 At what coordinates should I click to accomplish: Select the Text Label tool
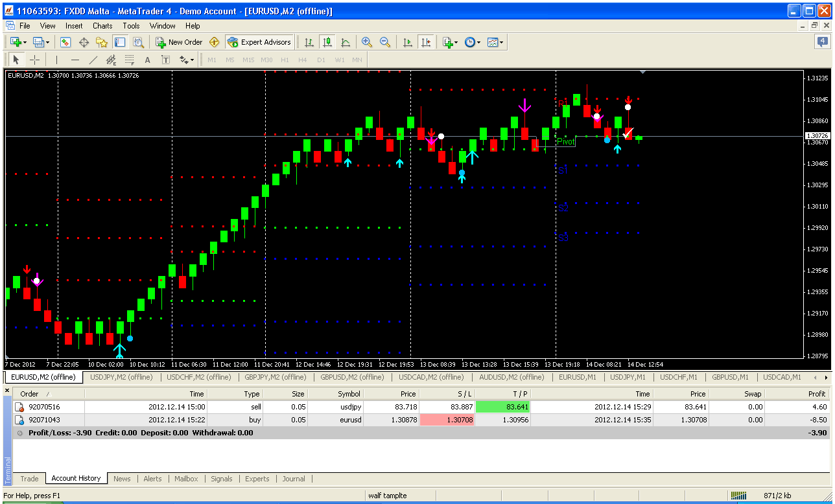tap(166, 60)
